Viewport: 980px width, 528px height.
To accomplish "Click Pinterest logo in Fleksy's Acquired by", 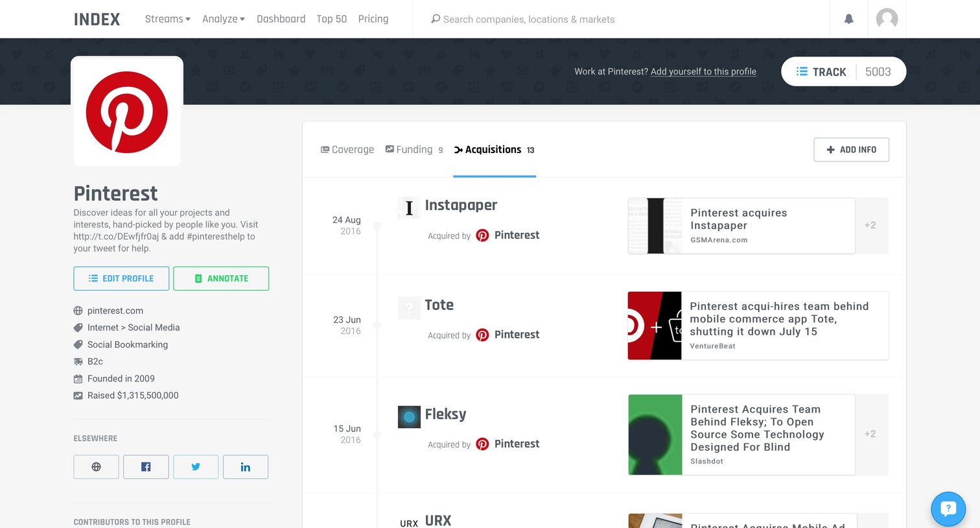I will click(482, 444).
